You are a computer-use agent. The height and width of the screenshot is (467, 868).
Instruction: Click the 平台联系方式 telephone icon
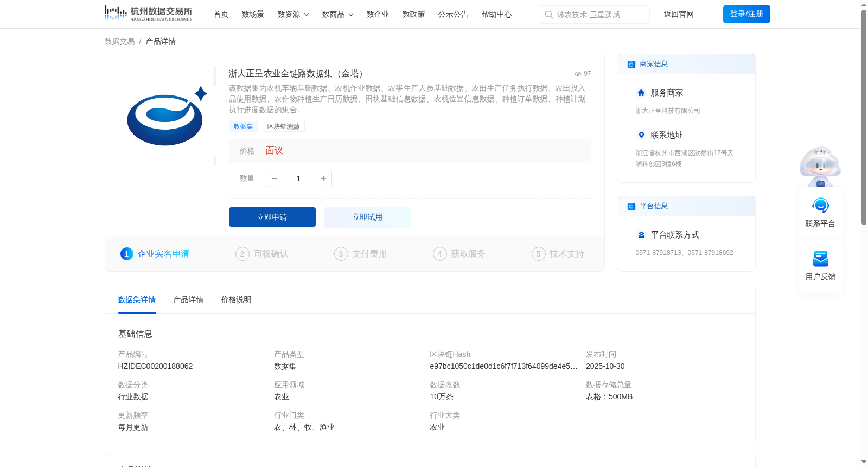pos(641,235)
